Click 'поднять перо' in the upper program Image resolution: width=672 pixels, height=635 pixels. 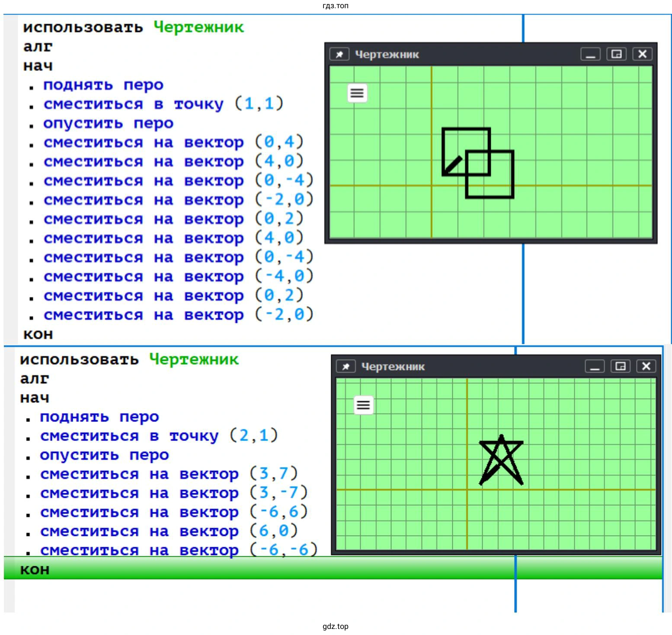tap(103, 85)
